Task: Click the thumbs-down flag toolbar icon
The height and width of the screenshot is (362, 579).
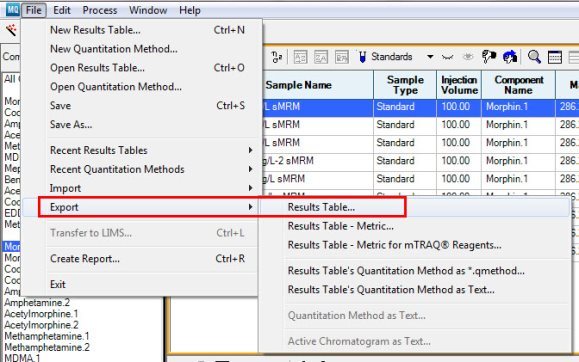Action: (489, 57)
